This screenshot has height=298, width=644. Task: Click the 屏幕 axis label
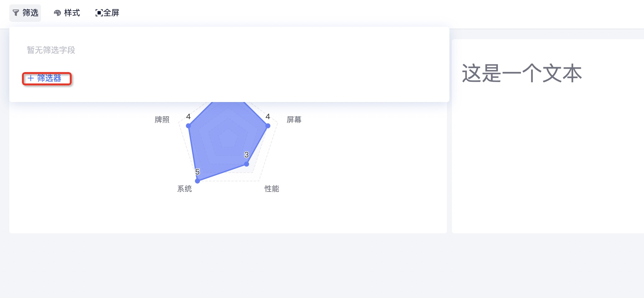tap(294, 120)
